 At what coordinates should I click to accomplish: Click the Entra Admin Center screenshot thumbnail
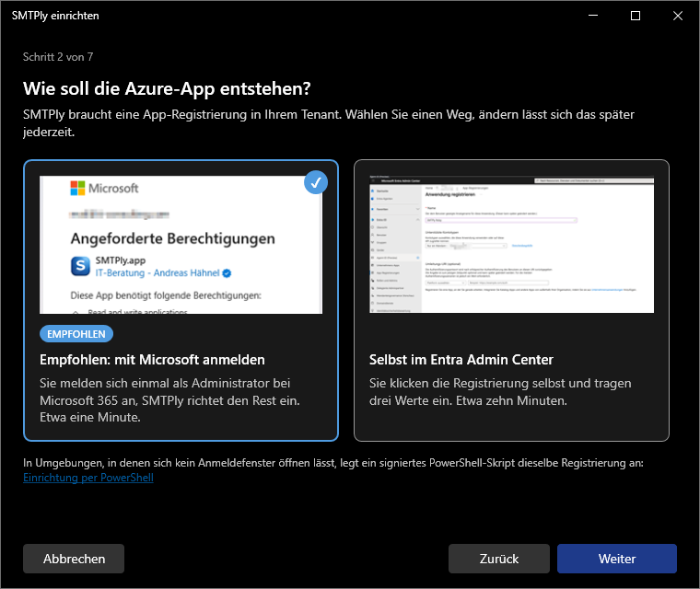pyautogui.click(x=511, y=245)
